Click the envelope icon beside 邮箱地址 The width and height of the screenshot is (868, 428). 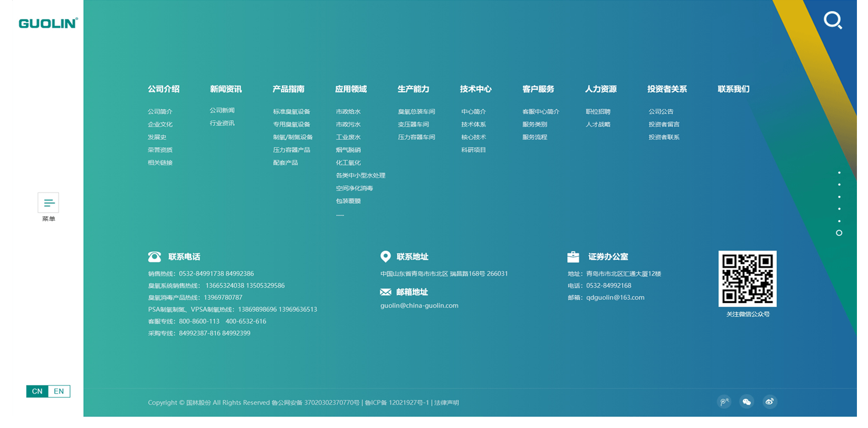(x=386, y=292)
